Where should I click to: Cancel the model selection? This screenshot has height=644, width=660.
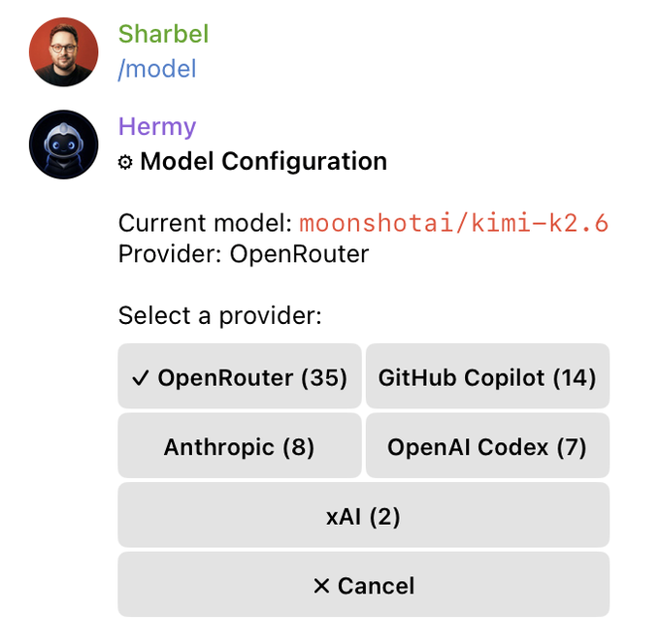click(364, 584)
